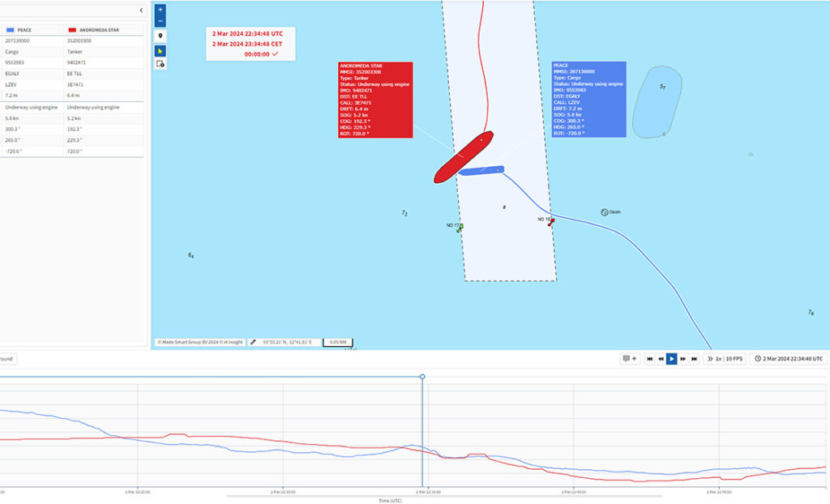Click the ANDROMEDA STAR column header
The height and width of the screenshot is (504, 830).
[99, 30]
